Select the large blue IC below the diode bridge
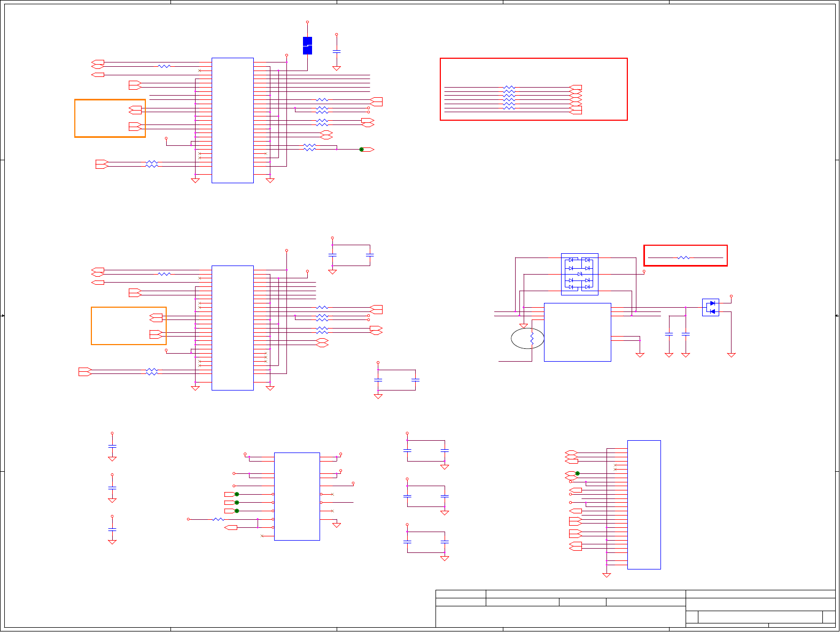Image resolution: width=840 pixels, height=632 pixels. coord(578,332)
